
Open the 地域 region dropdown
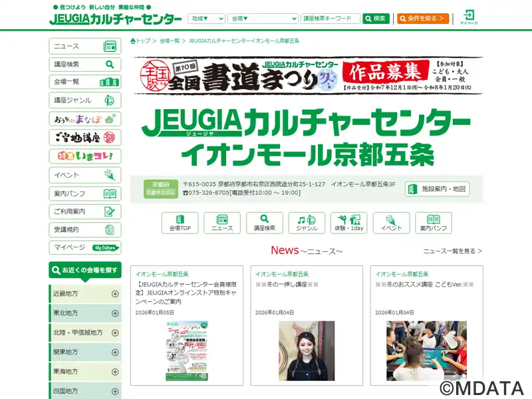click(206, 19)
